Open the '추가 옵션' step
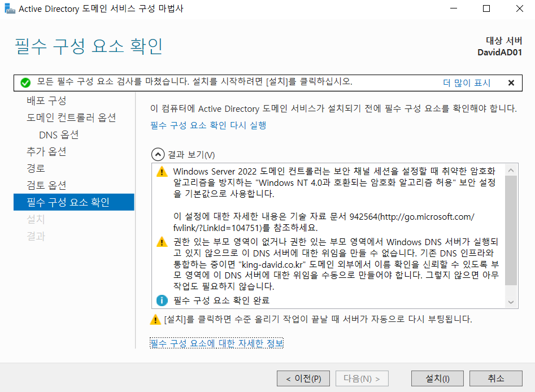 [46, 151]
